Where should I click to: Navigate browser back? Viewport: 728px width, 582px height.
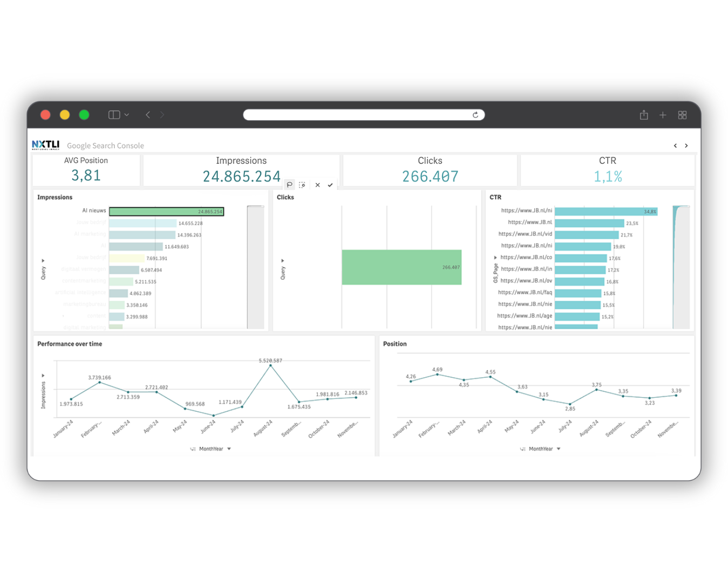(x=148, y=115)
